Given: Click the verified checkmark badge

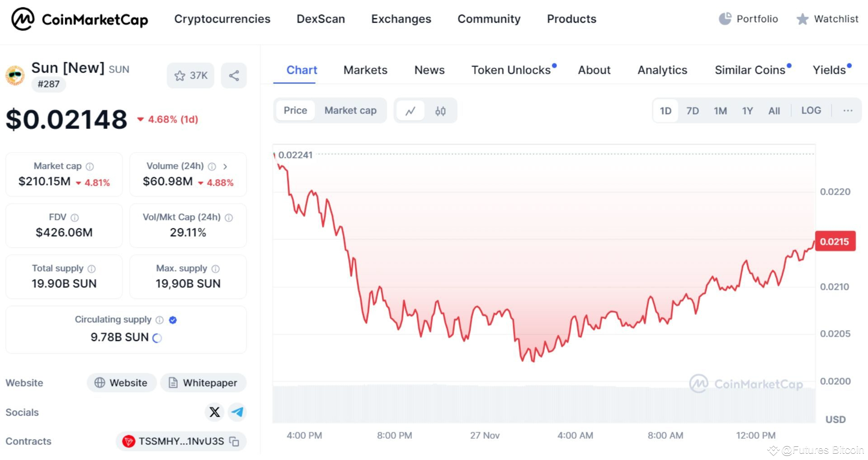Looking at the screenshot, I should tap(173, 320).
